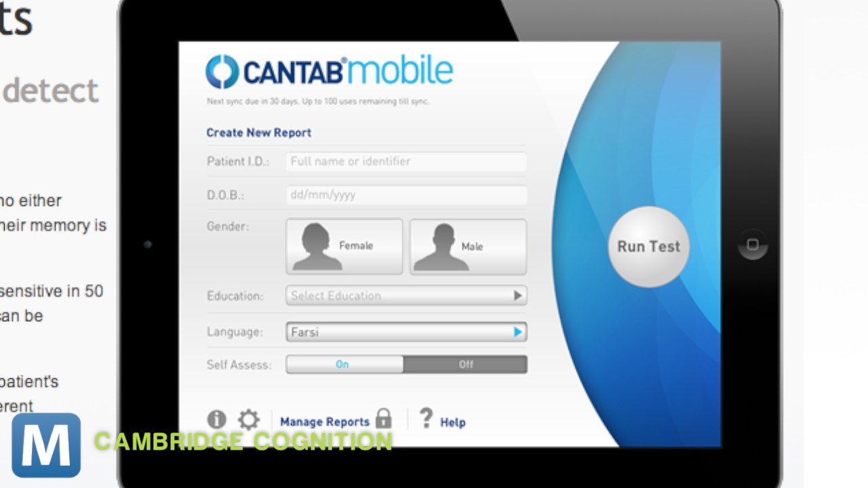Screen dimensions: 868x488
Task: Click the question mark help icon
Action: (x=426, y=418)
